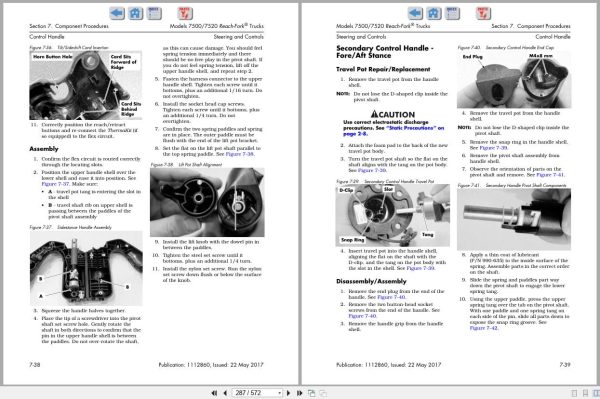Image resolution: width=600 pixels, height=399 pixels.
Task: Click the green go-to-previous-view icon in bottom bar
Action: tap(311, 393)
